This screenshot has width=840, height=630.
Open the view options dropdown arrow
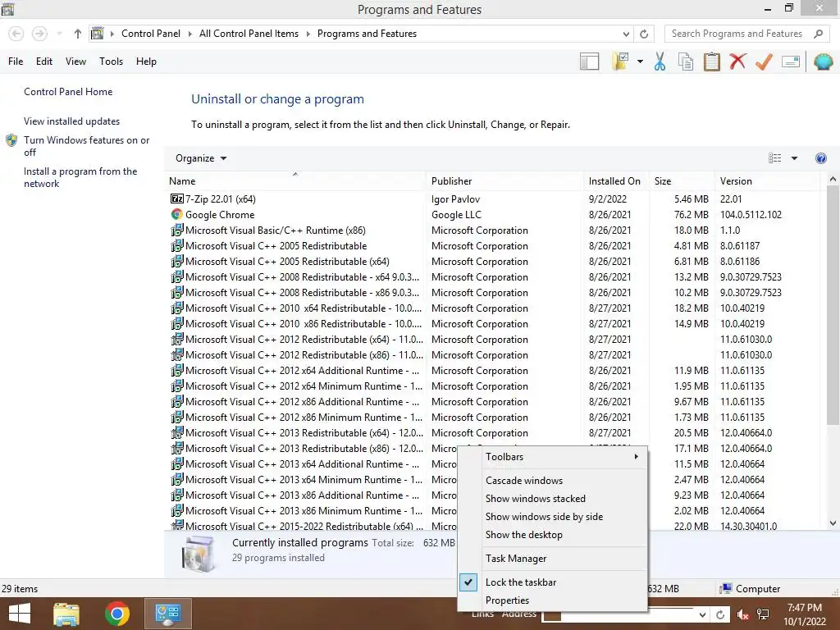click(x=794, y=158)
